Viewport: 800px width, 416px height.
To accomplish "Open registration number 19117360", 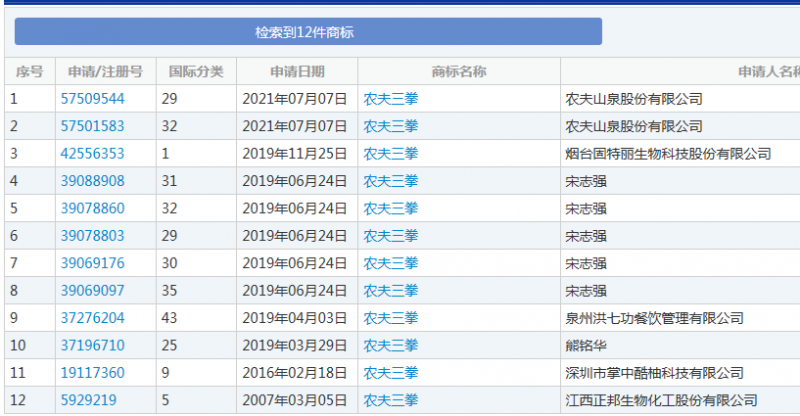I will [x=92, y=373].
